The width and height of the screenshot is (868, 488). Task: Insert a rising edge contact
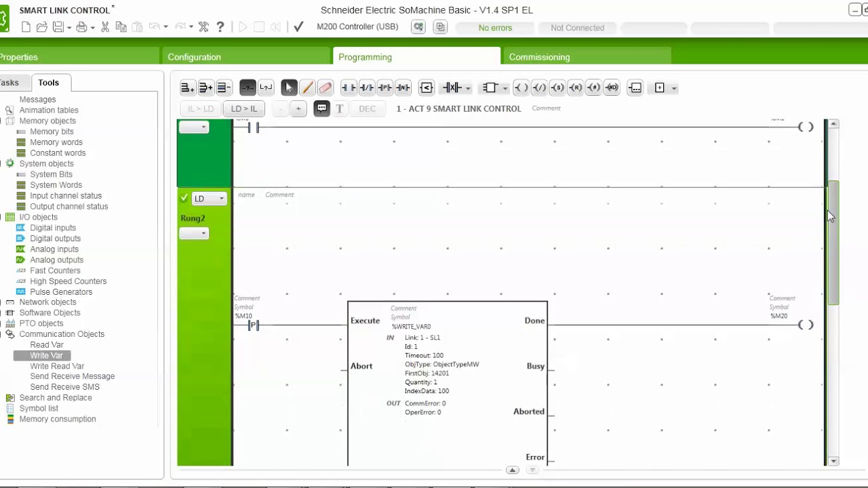point(384,87)
